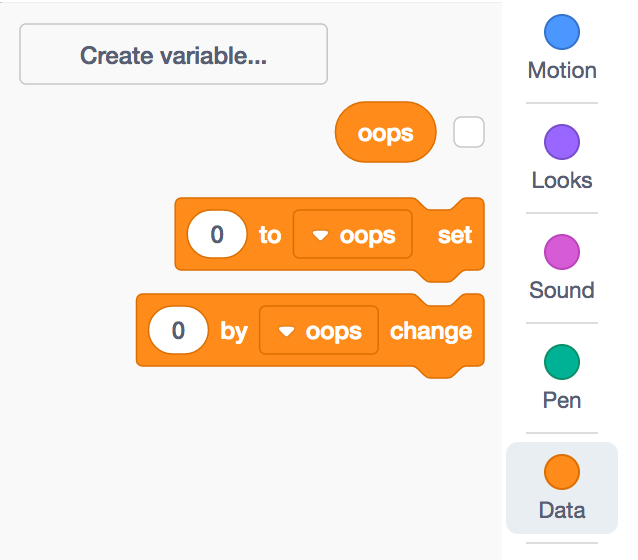Open the oops dropdown in set block

click(352, 235)
